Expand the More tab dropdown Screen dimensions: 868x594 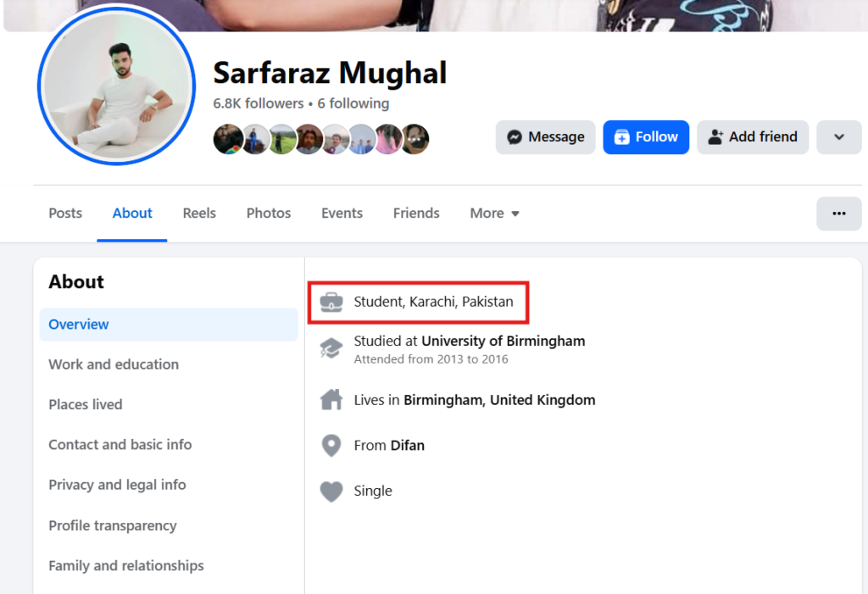(495, 214)
